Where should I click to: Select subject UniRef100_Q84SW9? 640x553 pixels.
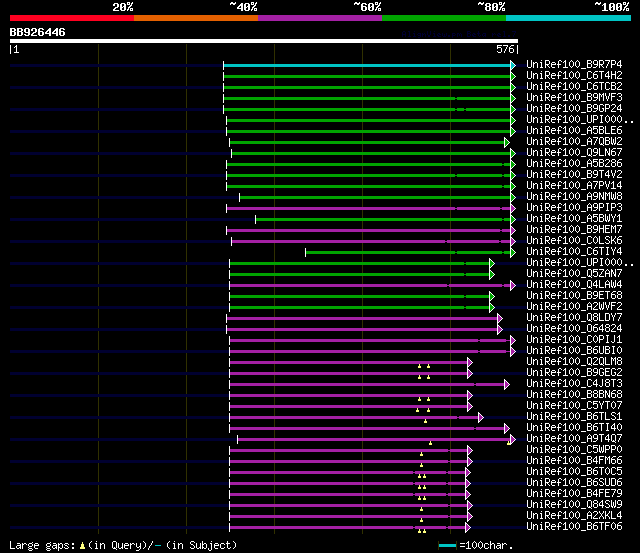(x=574, y=505)
